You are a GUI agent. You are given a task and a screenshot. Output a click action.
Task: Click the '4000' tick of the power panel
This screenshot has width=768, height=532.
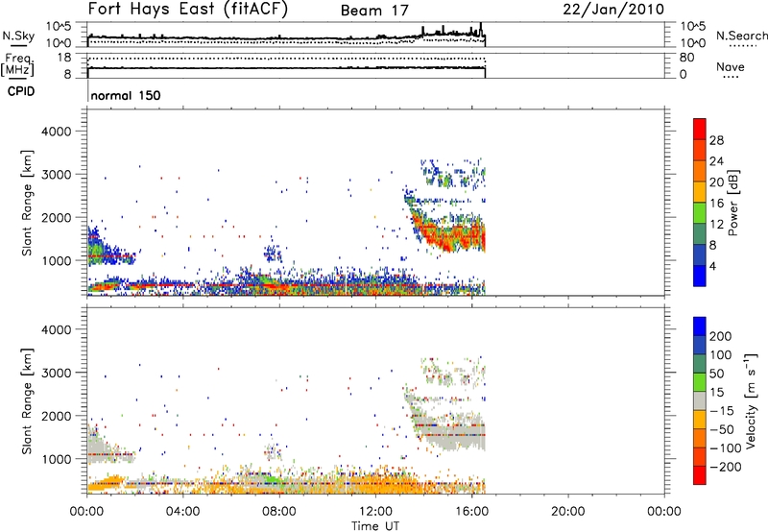56,132
